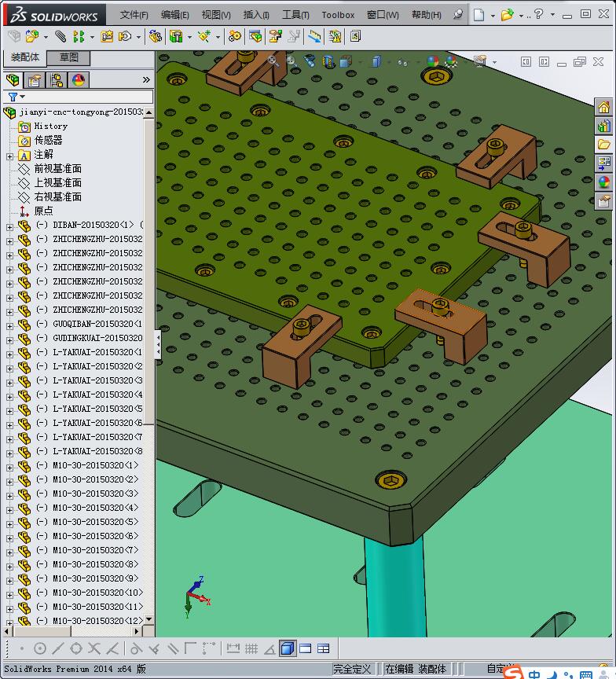Switch to single viewport layout
The height and width of the screenshot is (679, 616).
click(305, 648)
